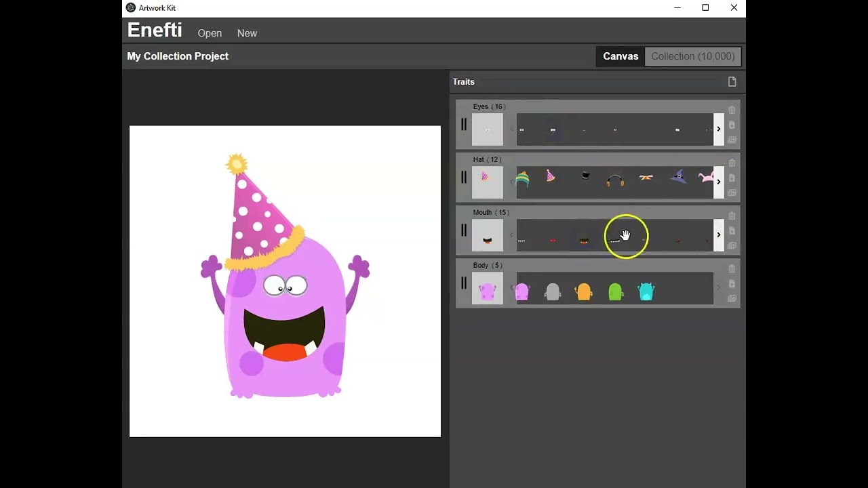Add a file to the Eyes trait
This screenshot has height=488, width=868.
[732, 125]
